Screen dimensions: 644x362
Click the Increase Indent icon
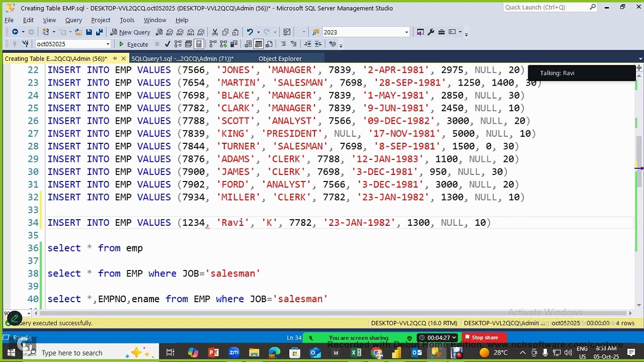tap(318, 44)
